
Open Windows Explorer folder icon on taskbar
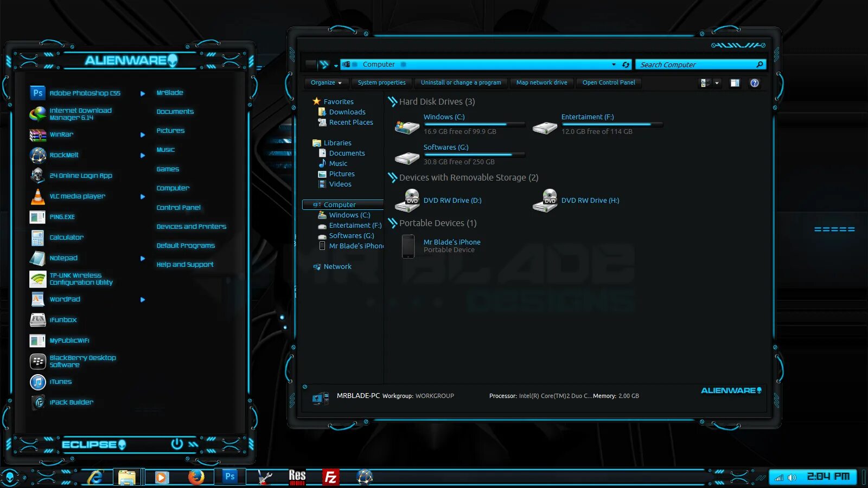click(127, 477)
